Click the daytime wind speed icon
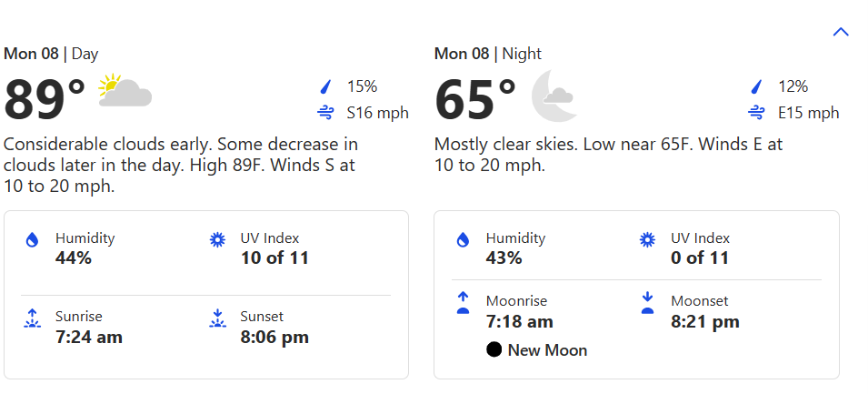Image resolution: width=868 pixels, height=394 pixels. 324,114
